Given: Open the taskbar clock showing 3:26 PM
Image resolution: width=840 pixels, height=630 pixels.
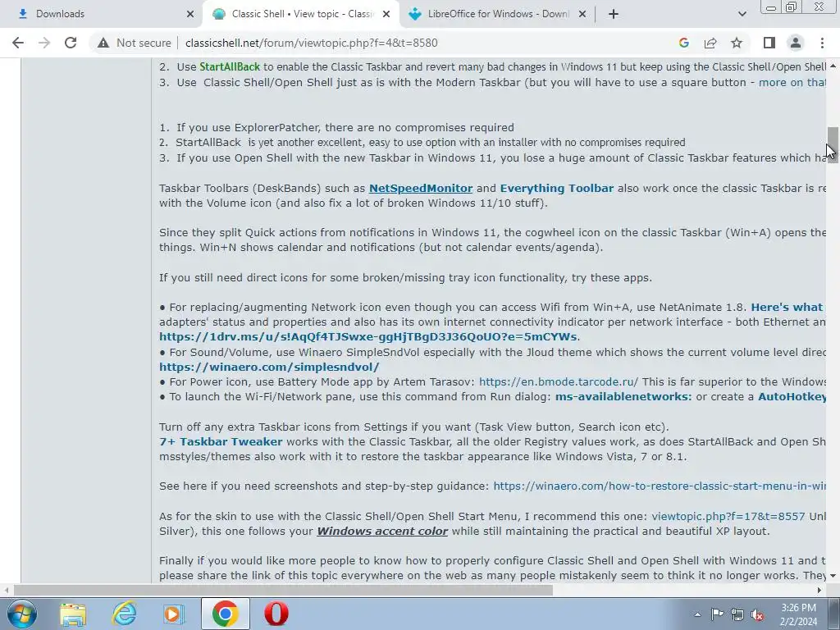Looking at the screenshot, I should [799, 614].
